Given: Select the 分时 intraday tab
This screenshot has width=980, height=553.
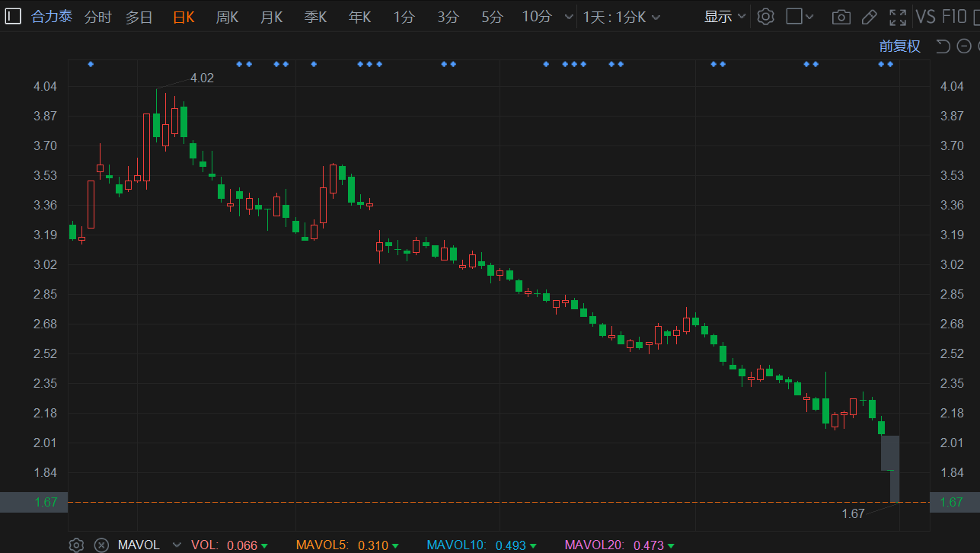Looking at the screenshot, I should point(97,17).
